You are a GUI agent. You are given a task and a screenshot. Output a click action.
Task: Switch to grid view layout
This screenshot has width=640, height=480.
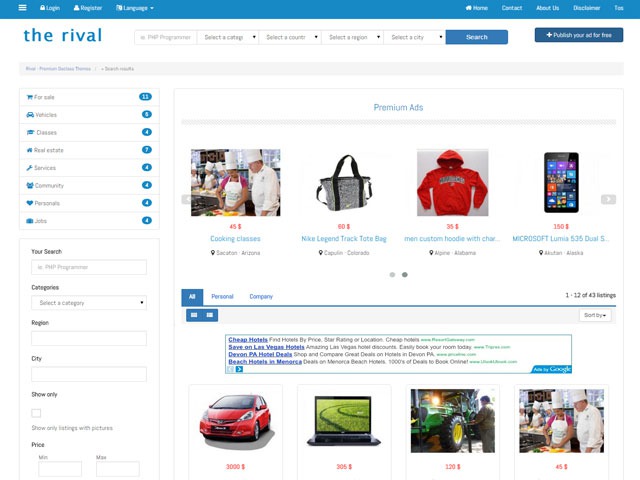point(194,315)
